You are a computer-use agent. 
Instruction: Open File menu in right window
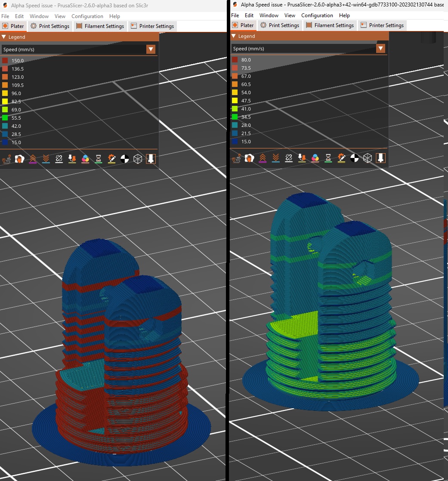pos(235,15)
